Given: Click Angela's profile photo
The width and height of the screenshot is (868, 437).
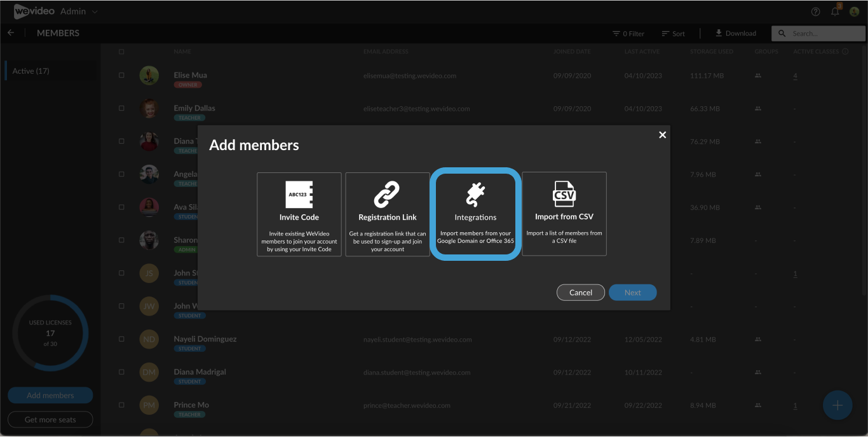Looking at the screenshot, I should pyautogui.click(x=149, y=174).
